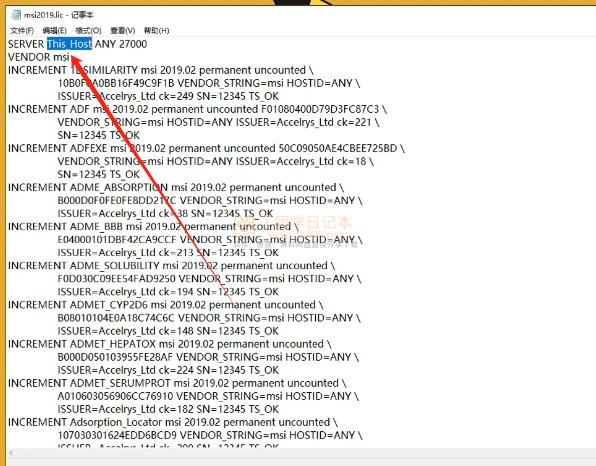This screenshot has width=596, height=466.
Task: Click the key 50C09050AE4CBEE725BD
Action: tap(338, 149)
